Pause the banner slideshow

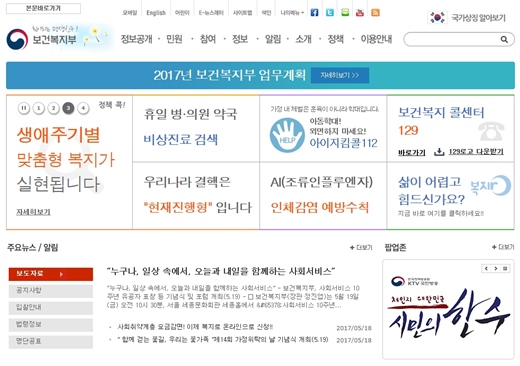(24, 108)
